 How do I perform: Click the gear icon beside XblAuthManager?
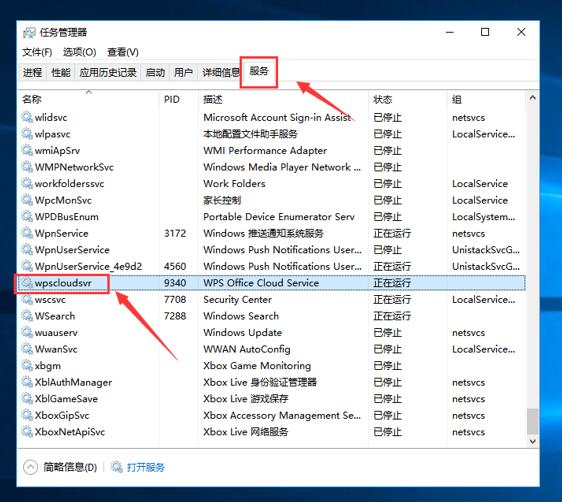(x=27, y=382)
